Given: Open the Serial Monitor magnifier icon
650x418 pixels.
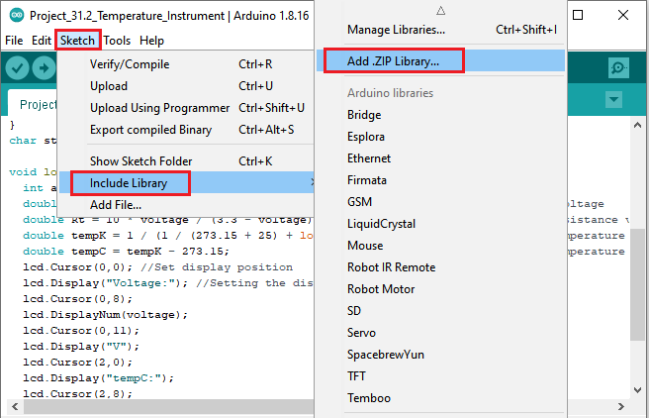Looking at the screenshot, I should [x=618, y=68].
